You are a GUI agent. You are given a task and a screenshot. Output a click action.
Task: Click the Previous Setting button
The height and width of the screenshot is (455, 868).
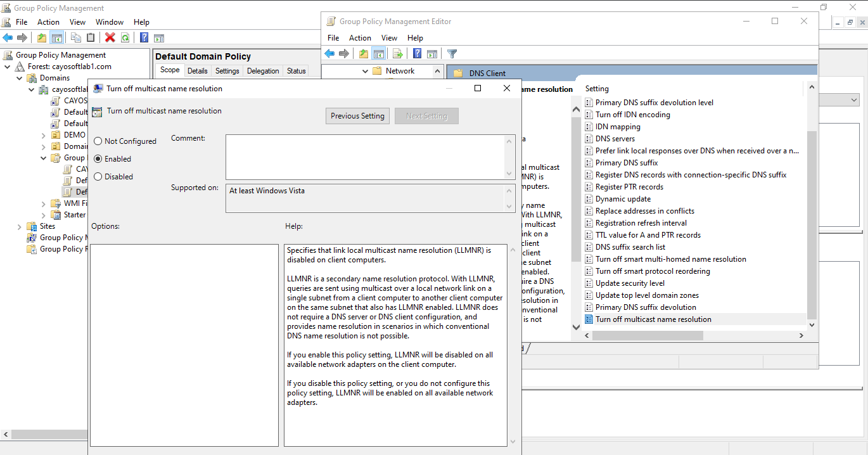357,116
